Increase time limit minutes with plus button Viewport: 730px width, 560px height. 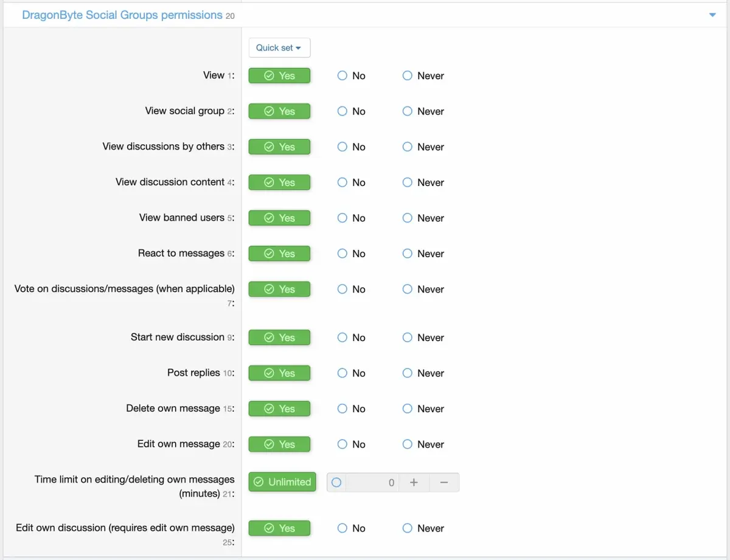[x=414, y=482]
